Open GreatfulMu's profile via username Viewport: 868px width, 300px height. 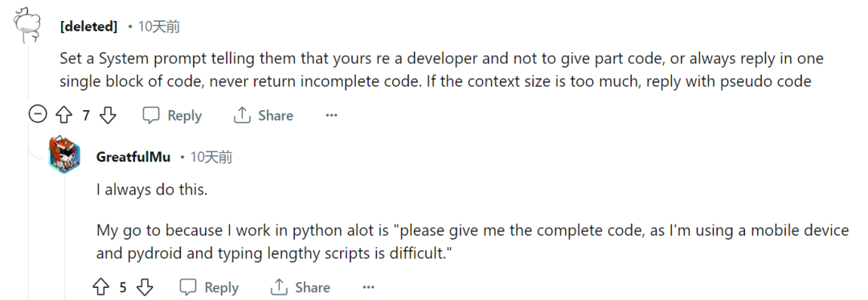(x=133, y=157)
